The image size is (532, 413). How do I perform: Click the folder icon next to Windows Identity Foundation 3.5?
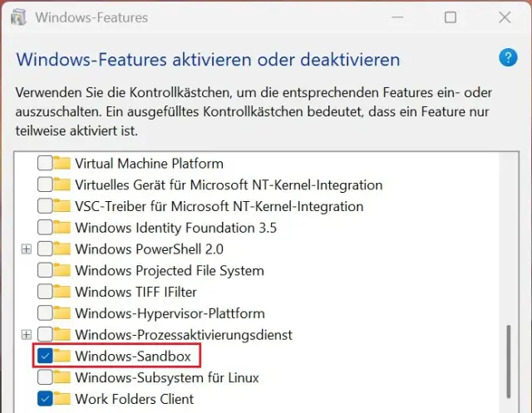[62, 228]
